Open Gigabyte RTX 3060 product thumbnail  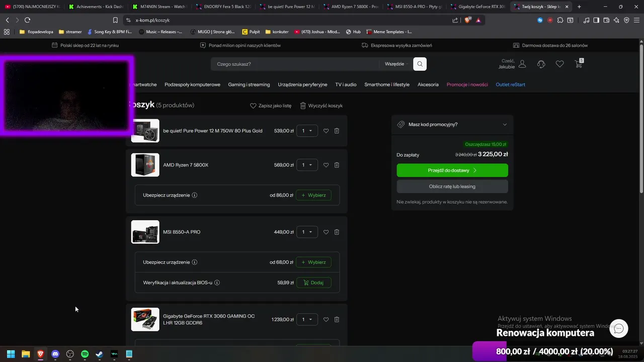click(145, 319)
